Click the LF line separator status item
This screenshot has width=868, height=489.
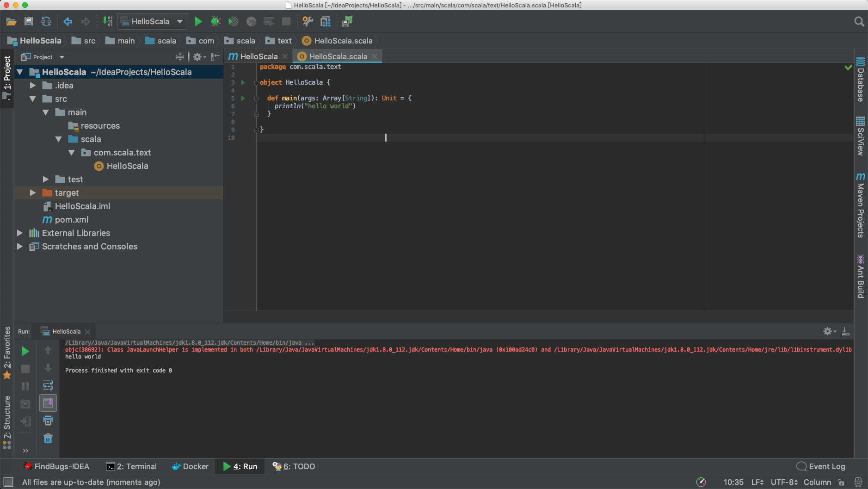757,482
